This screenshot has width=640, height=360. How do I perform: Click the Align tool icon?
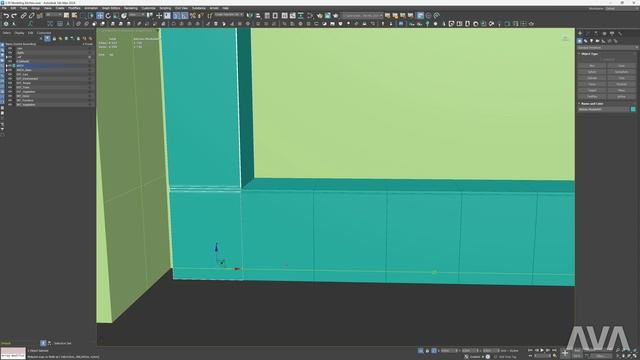258,16
